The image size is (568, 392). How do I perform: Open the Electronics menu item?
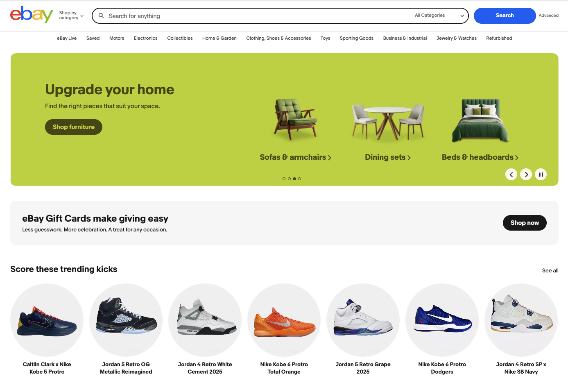(145, 38)
